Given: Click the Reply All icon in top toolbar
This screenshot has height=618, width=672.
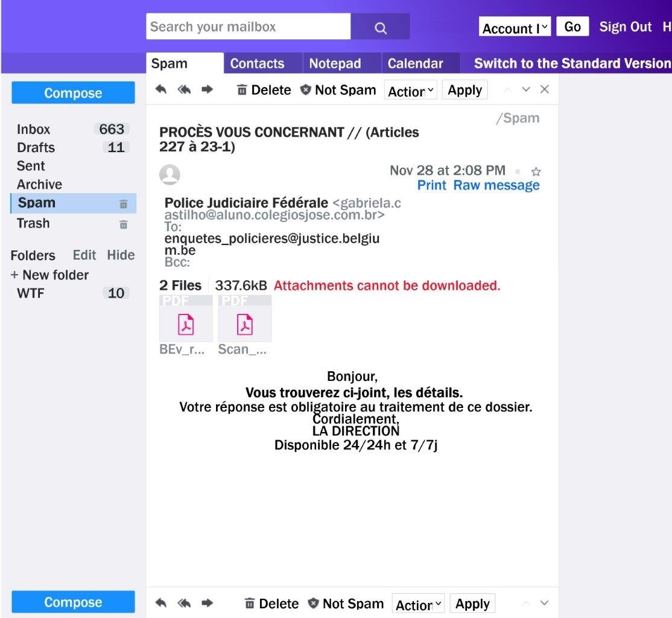Looking at the screenshot, I should pos(184,89).
